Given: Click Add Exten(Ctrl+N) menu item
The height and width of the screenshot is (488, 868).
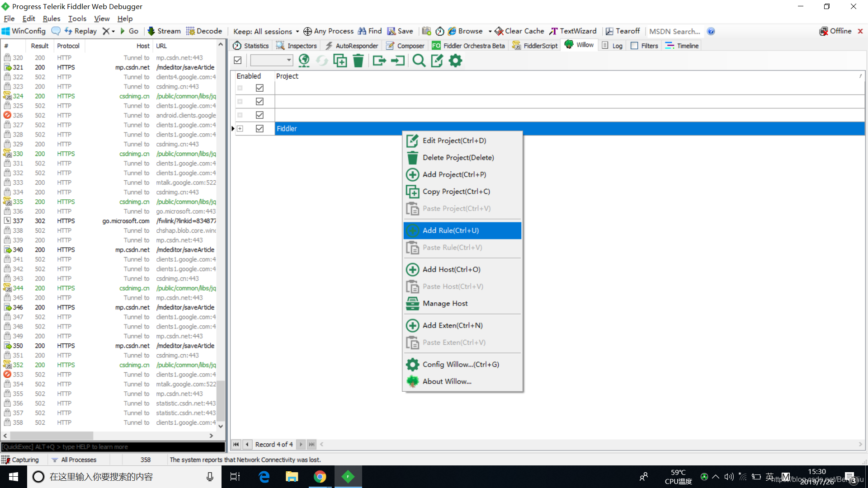Looking at the screenshot, I should (x=462, y=325).
